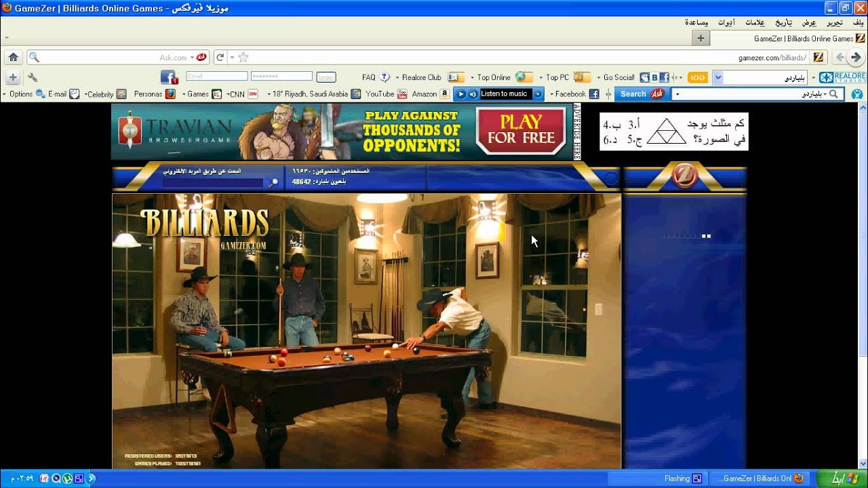This screenshot has width=868, height=488.
Task: Click the Ask.com search magnifier icon
Action: [35, 58]
